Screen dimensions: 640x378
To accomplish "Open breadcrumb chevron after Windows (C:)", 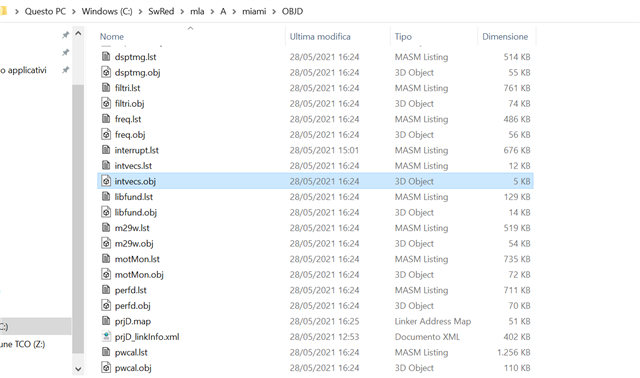I will (140, 11).
